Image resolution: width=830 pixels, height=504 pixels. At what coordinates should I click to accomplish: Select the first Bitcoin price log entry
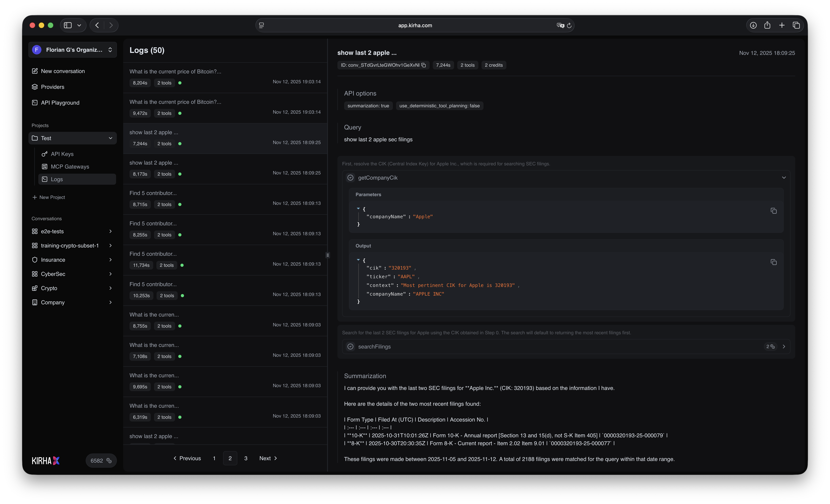[x=225, y=77]
